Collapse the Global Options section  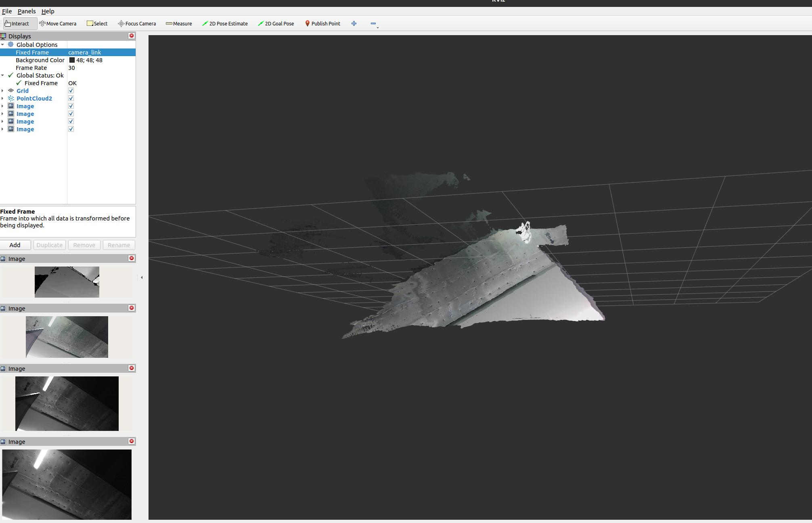[3, 44]
